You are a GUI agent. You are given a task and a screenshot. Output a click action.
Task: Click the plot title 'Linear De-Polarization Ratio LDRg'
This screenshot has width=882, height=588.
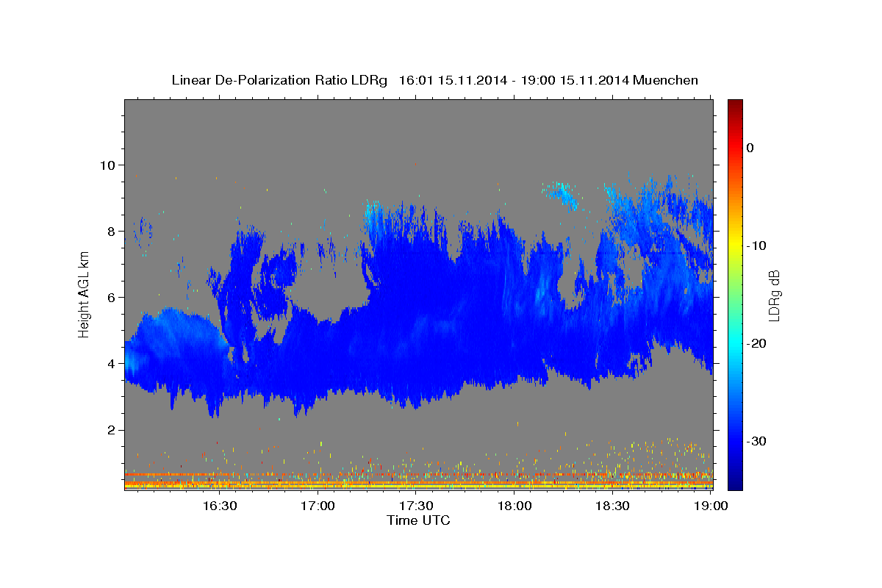pyautogui.click(x=279, y=80)
